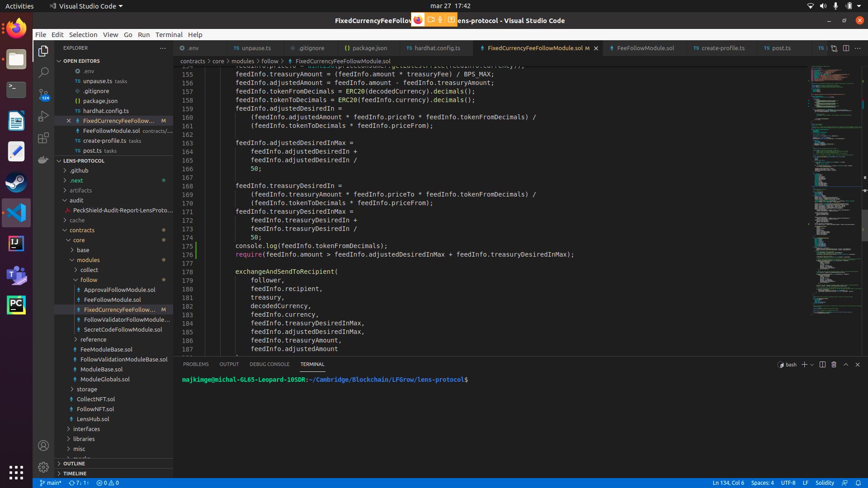Expand the interfaces folder in explorer
The width and height of the screenshot is (868, 488).
click(x=88, y=428)
